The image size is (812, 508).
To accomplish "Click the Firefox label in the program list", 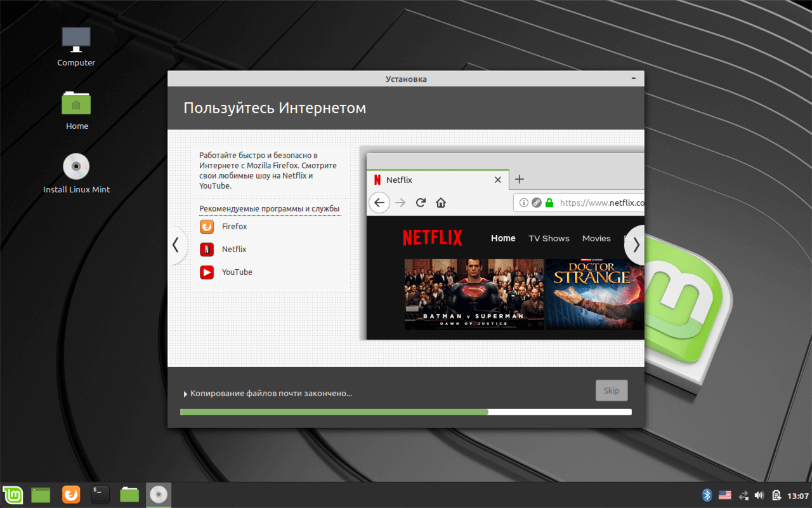I will tap(234, 227).
